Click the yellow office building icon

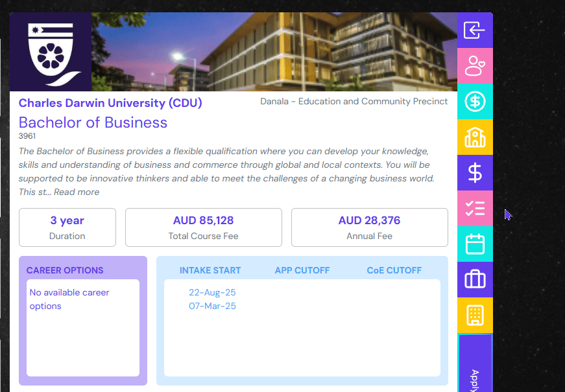coord(475,316)
